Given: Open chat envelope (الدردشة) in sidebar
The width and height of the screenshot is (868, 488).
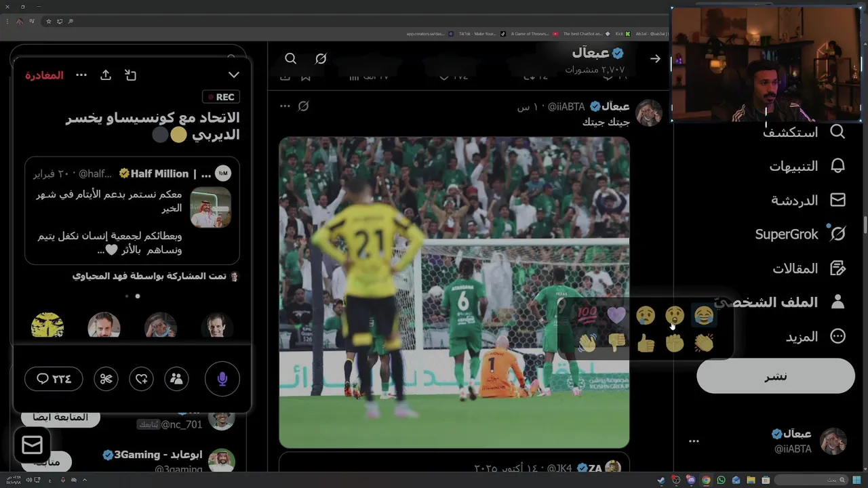Looking at the screenshot, I should (x=837, y=200).
